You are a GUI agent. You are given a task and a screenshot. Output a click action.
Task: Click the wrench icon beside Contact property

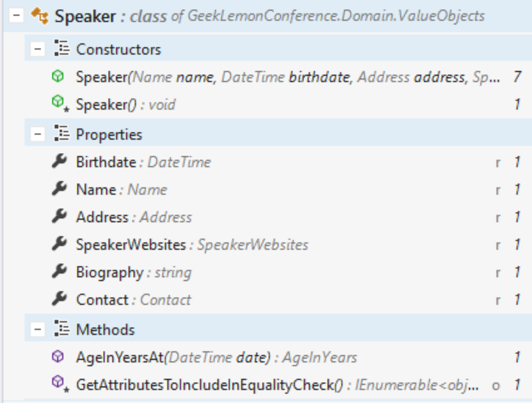point(59,299)
